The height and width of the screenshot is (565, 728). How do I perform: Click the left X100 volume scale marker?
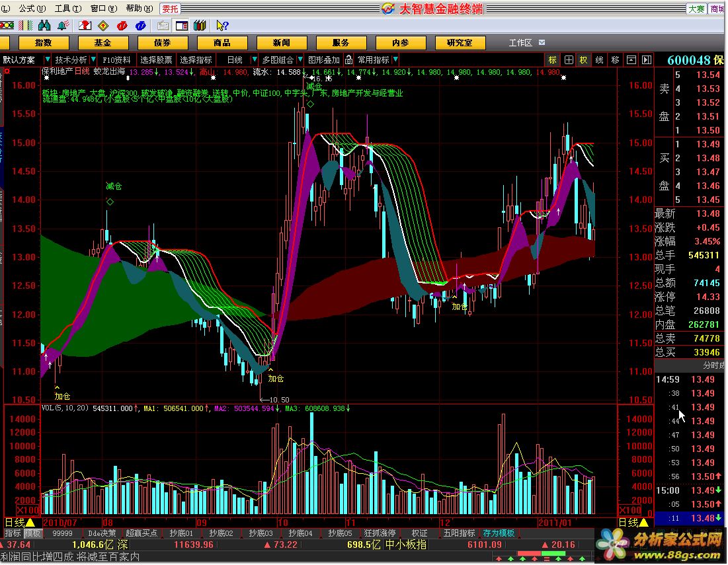28,510
